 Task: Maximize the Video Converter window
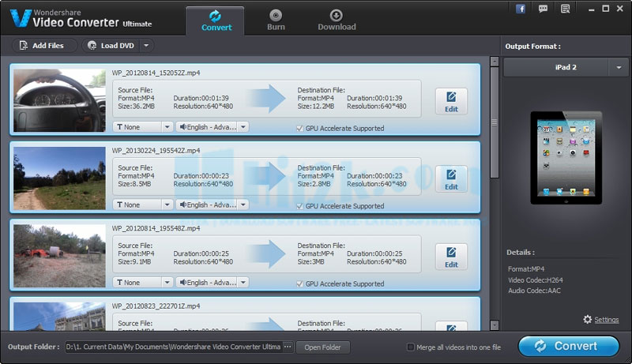point(605,9)
